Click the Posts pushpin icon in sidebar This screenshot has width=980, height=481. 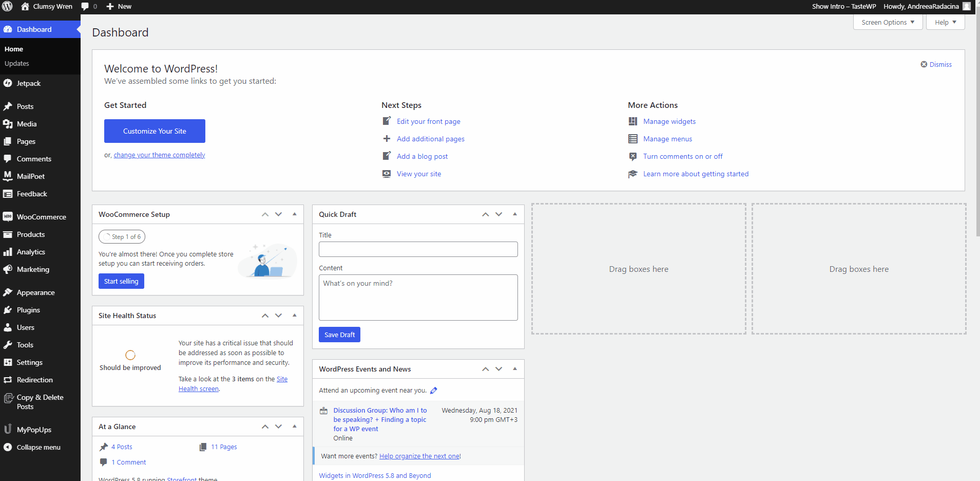[8, 106]
